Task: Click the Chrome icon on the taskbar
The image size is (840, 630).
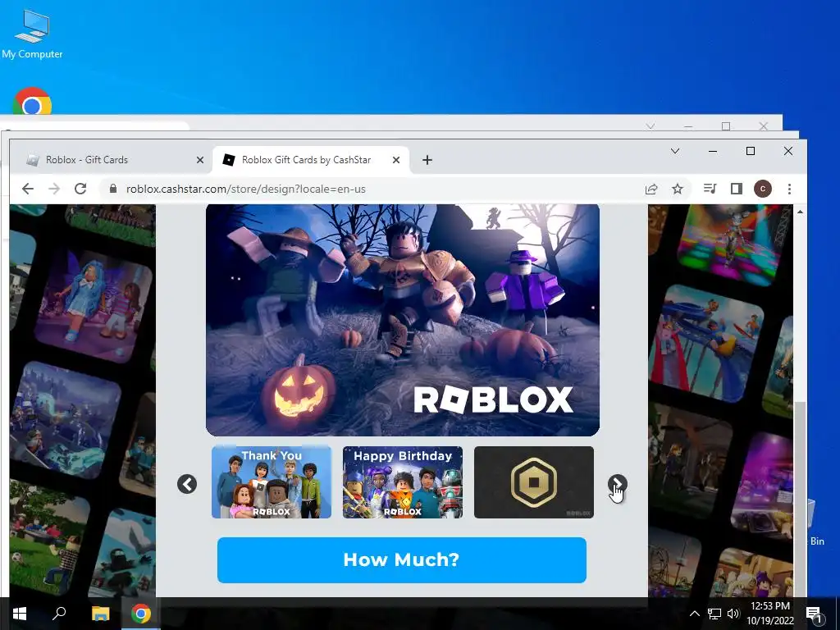Action: [141, 614]
